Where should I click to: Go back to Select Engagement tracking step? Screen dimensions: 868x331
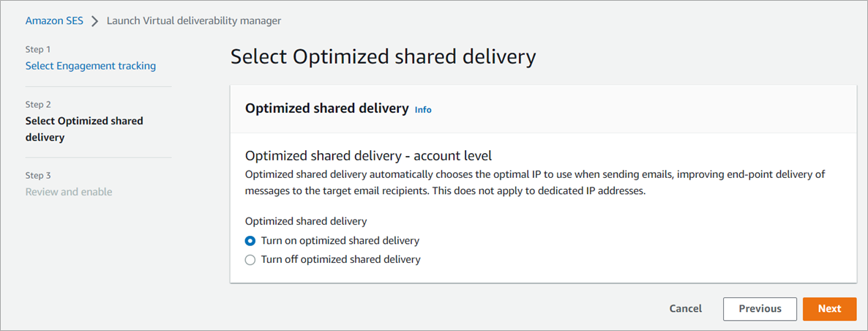91,66
